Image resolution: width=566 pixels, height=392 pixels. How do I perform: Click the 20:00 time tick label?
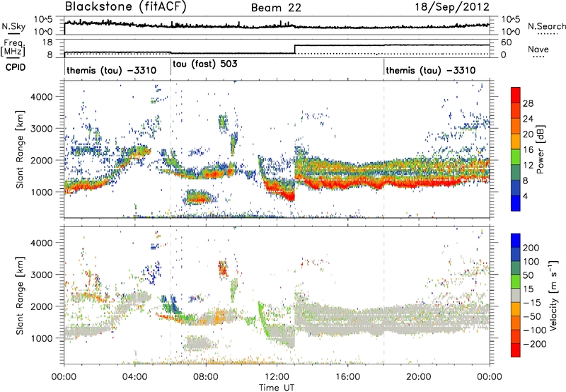pos(418,377)
